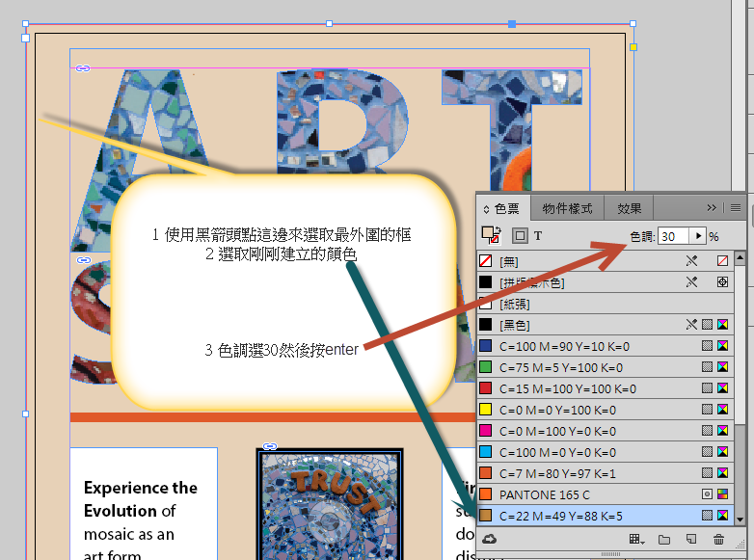The image size is (754, 560).
Task: Select the [無] none swatch
Action: click(606, 261)
